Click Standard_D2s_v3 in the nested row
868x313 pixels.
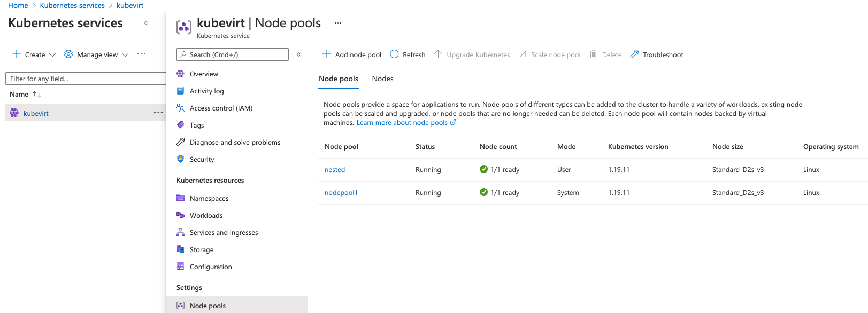pos(738,169)
